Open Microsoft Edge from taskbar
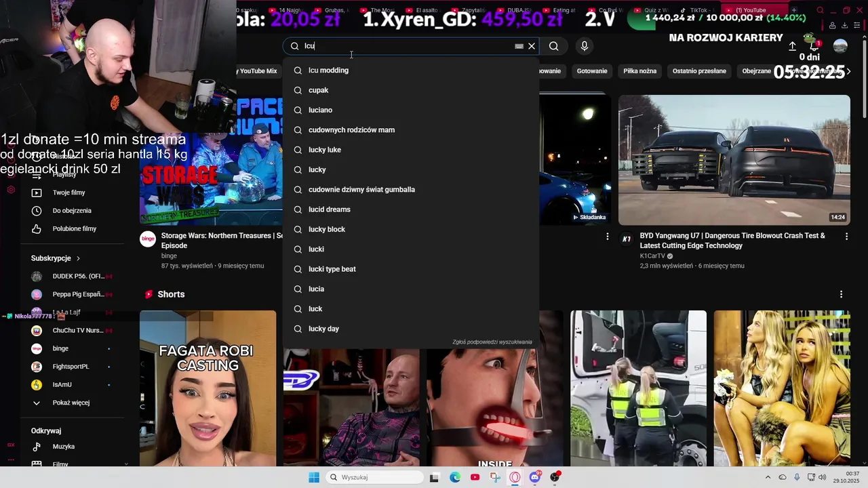This screenshot has width=868, height=488. 455,477
